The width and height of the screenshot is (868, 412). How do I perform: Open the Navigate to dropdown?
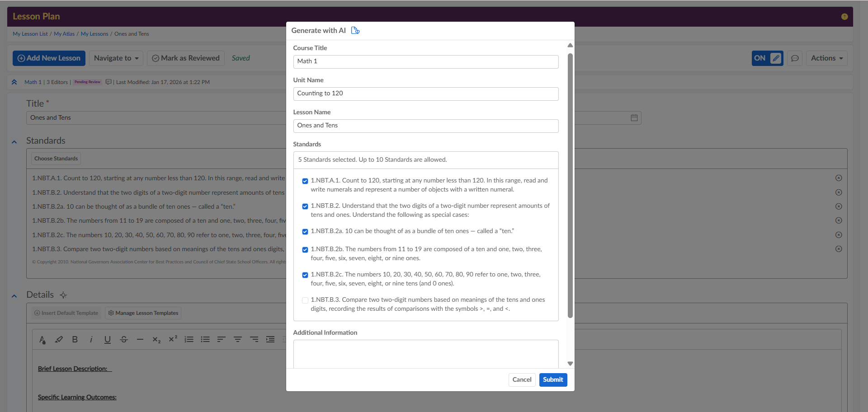pyautogui.click(x=116, y=58)
